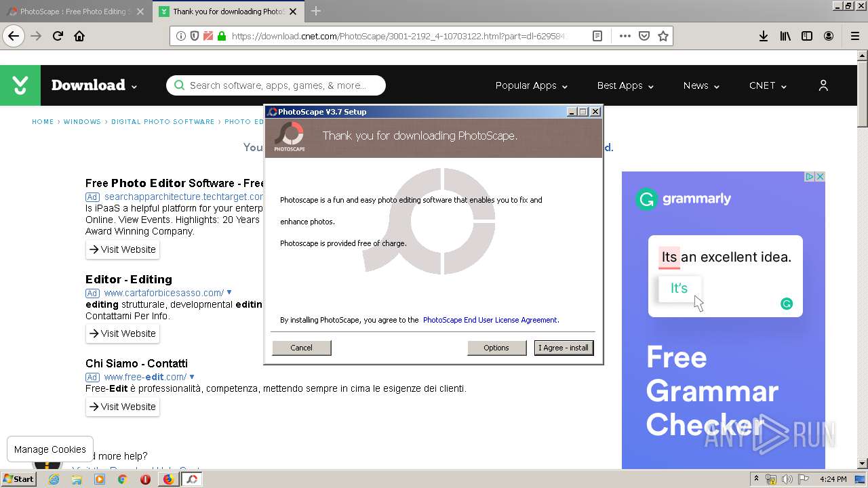Open the Free Photo Editor Software ad title
Viewport: 868px width, 488px height.
pos(174,183)
